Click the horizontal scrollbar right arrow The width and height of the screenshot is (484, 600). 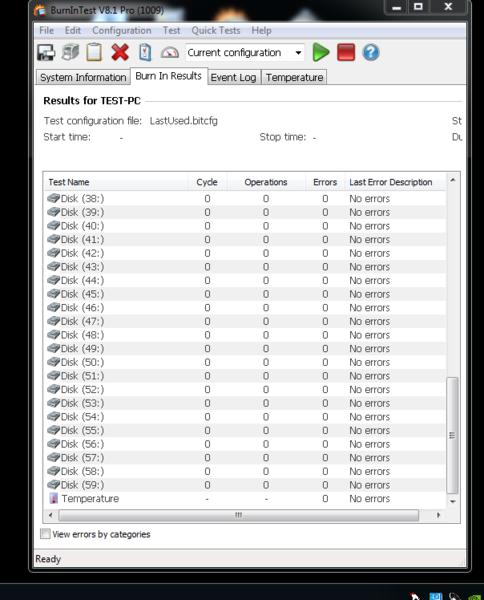click(438, 515)
